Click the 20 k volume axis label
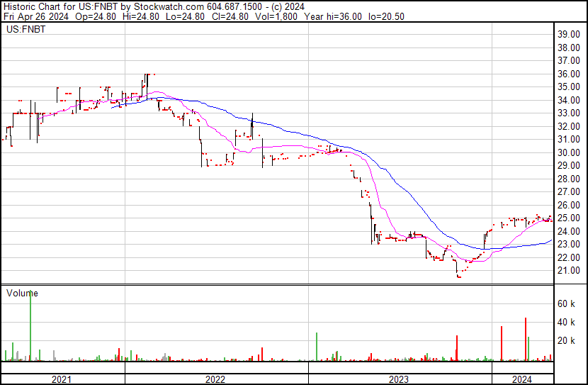 pyautogui.click(x=566, y=340)
